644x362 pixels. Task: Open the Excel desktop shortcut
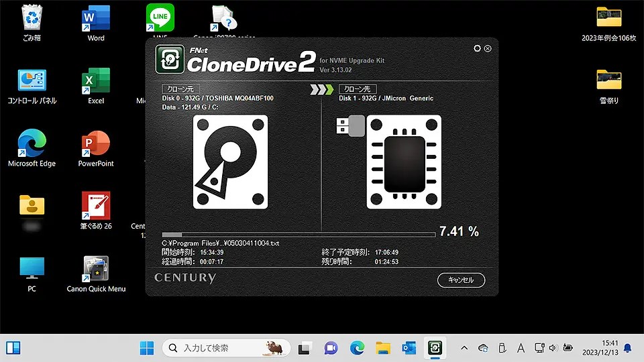[96, 86]
